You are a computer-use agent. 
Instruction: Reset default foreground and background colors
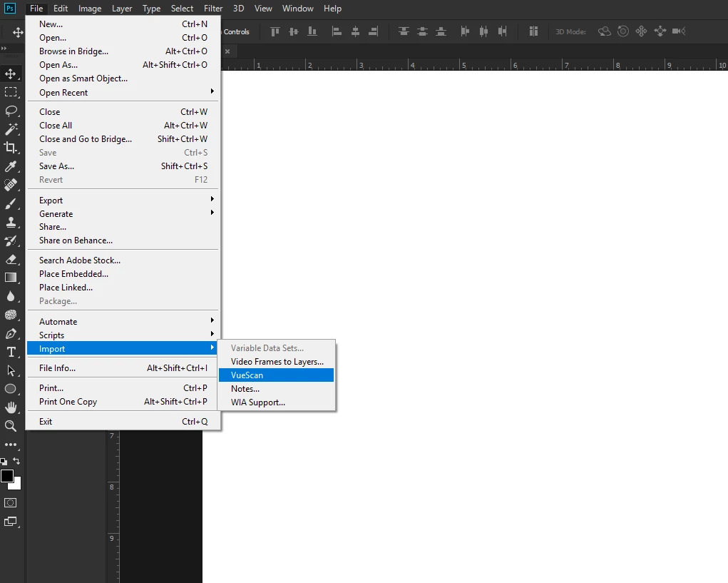[x=4, y=461]
